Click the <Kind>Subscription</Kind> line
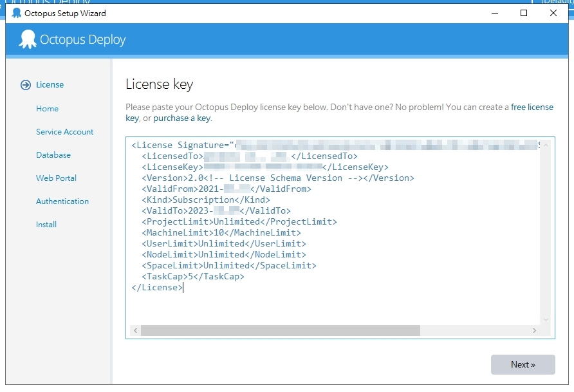The width and height of the screenshot is (574, 392). (206, 200)
